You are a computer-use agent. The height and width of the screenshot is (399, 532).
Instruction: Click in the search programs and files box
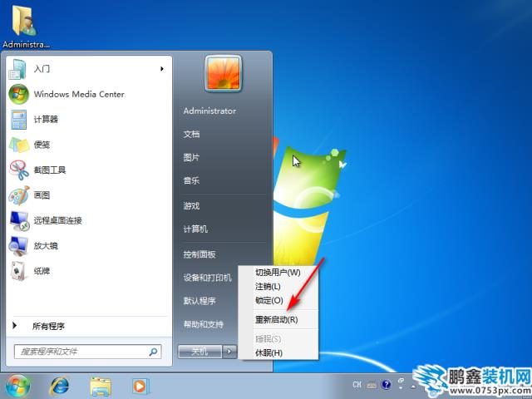[x=87, y=352]
